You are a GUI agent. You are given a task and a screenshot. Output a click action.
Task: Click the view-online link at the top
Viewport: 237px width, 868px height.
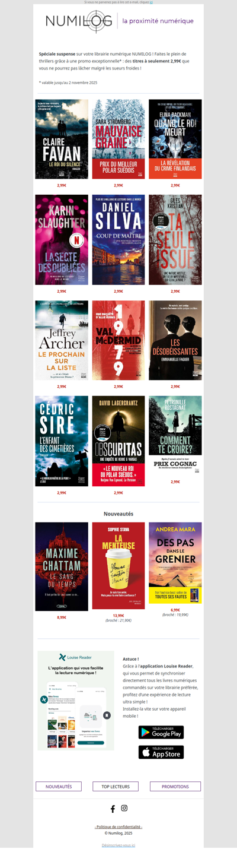point(151,2)
